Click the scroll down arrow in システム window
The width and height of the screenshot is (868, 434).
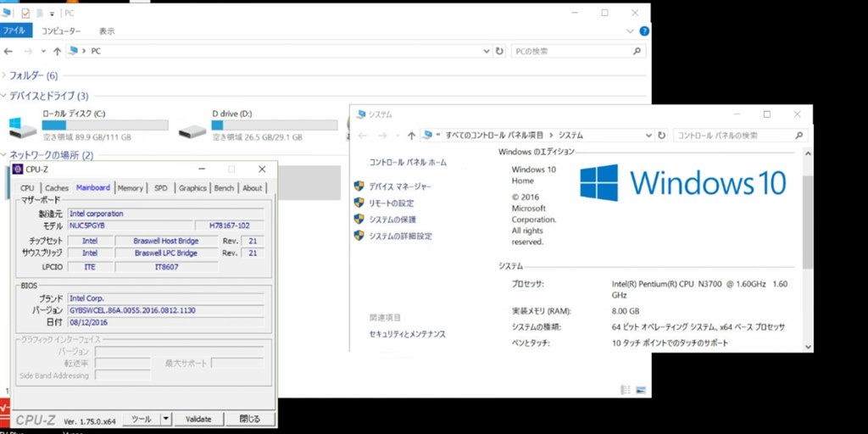(807, 347)
